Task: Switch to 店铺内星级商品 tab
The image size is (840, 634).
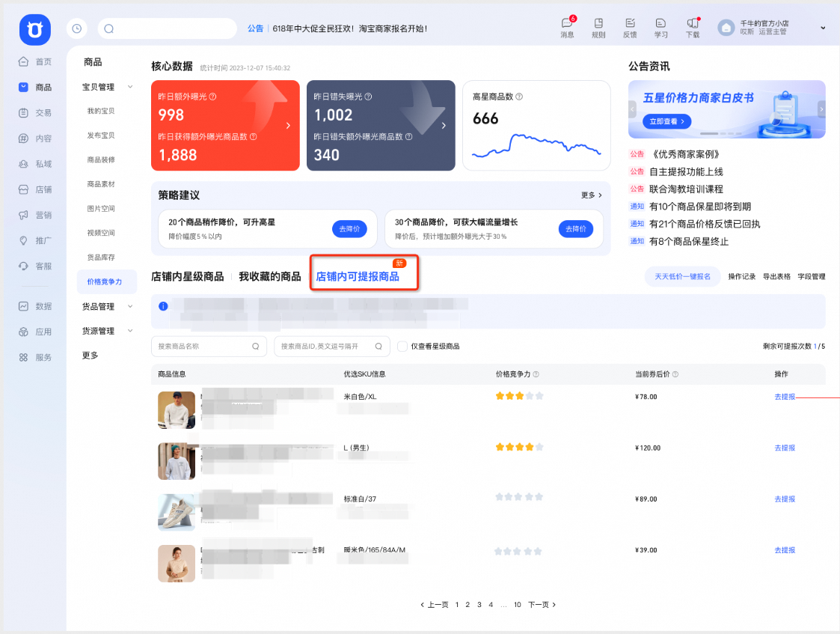Action: [x=188, y=276]
